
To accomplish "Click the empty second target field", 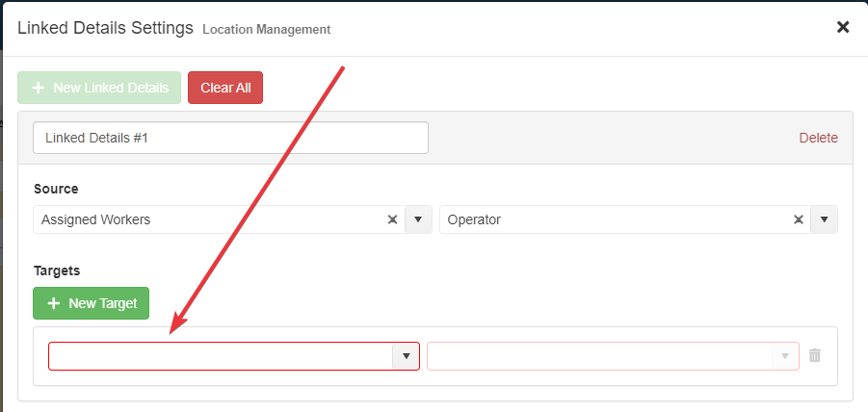I will pyautogui.click(x=599, y=356).
